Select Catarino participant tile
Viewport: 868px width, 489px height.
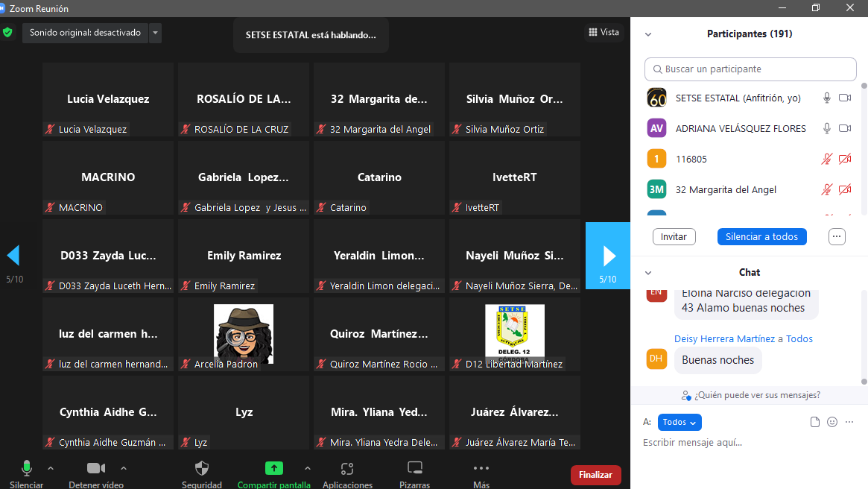(x=379, y=177)
